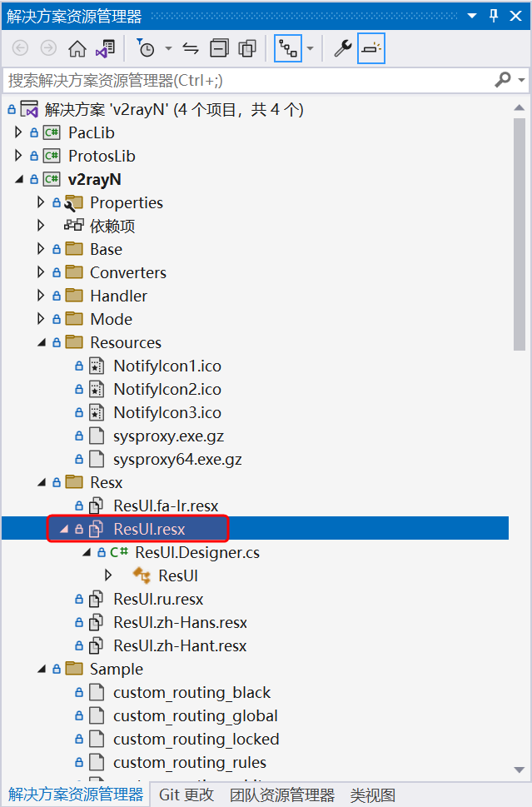
Task: Toggle auto-hide pin for Solution Explorer panel
Action: point(494,16)
